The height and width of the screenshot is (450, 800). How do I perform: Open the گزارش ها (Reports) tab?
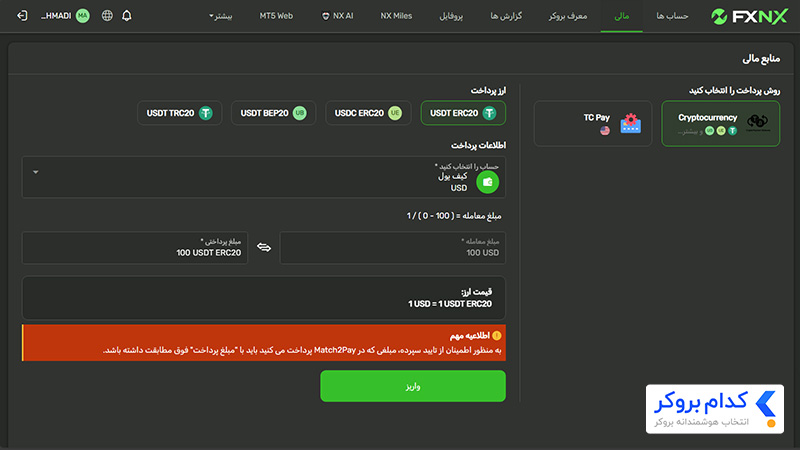506,16
